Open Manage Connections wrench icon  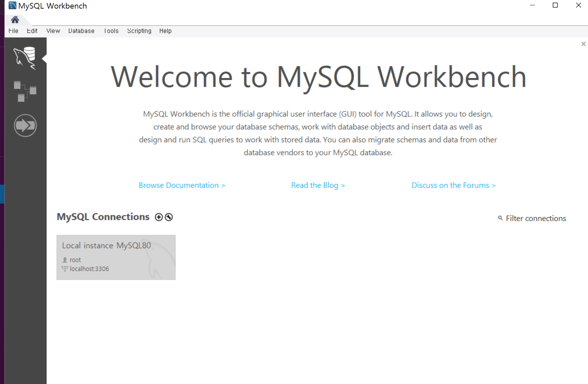(x=169, y=217)
